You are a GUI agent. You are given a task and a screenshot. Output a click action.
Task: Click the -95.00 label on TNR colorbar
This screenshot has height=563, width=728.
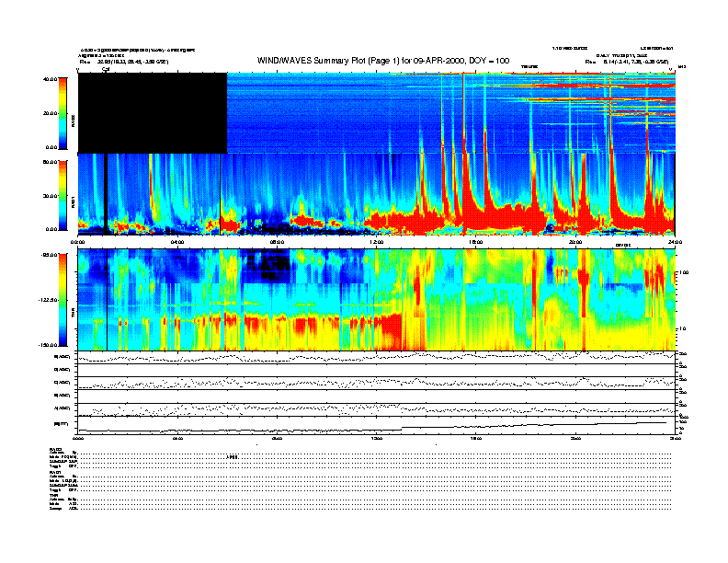[50, 255]
